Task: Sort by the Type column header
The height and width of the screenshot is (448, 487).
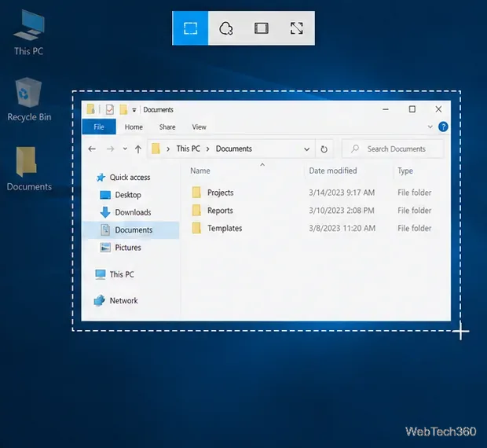Action: pyautogui.click(x=405, y=171)
